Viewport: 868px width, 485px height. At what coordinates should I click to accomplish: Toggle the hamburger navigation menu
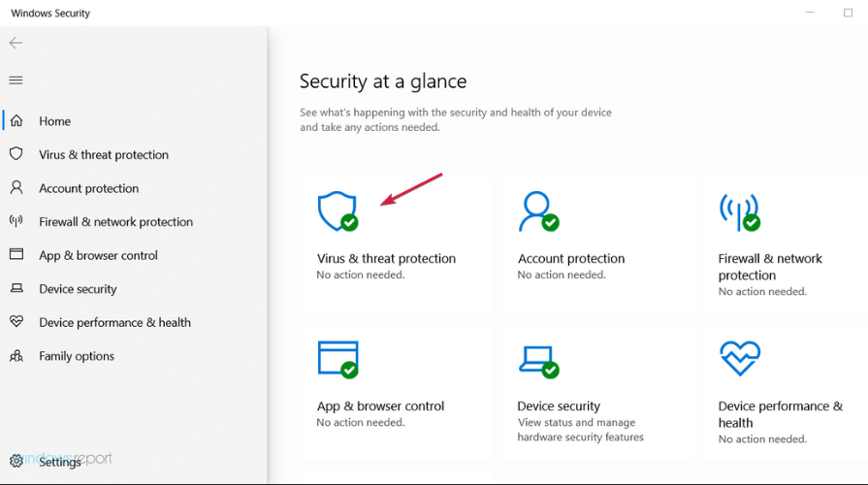point(16,81)
